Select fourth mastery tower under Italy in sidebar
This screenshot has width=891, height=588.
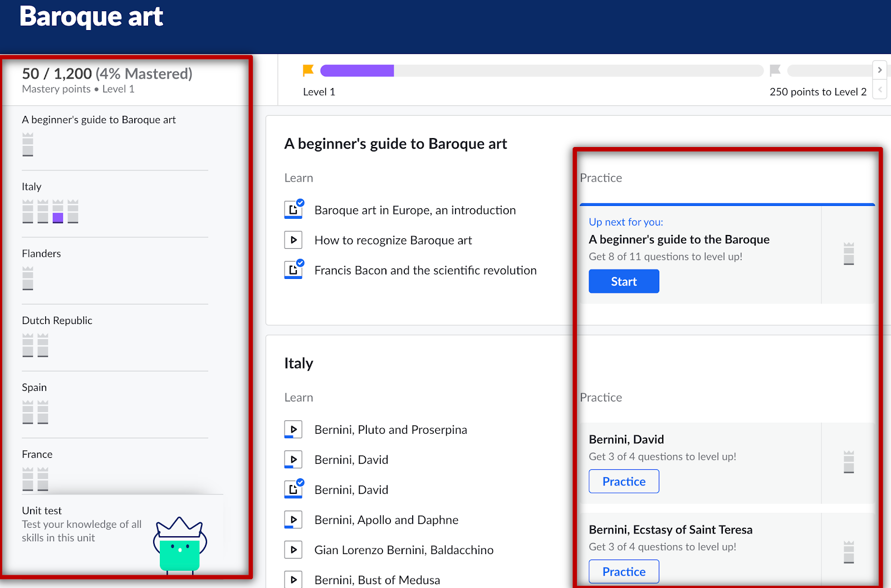(73, 212)
